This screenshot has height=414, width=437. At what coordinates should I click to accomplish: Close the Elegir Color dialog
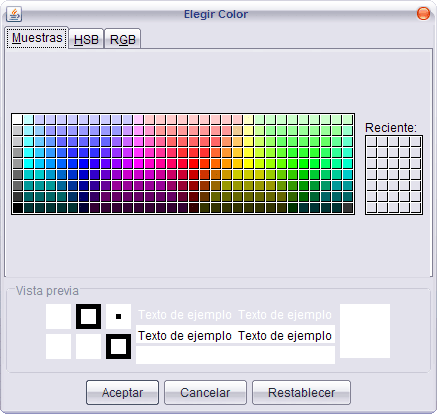[x=423, y=14]
